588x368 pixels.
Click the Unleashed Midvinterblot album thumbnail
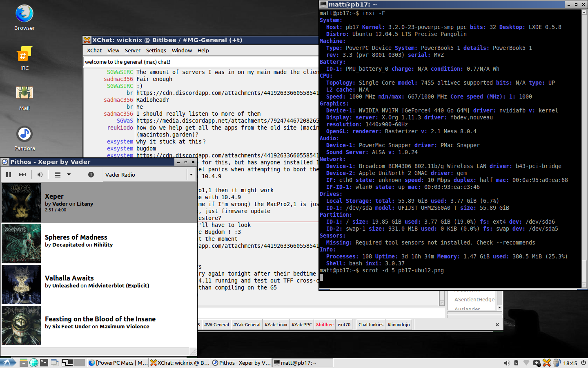tap(21, 285)
